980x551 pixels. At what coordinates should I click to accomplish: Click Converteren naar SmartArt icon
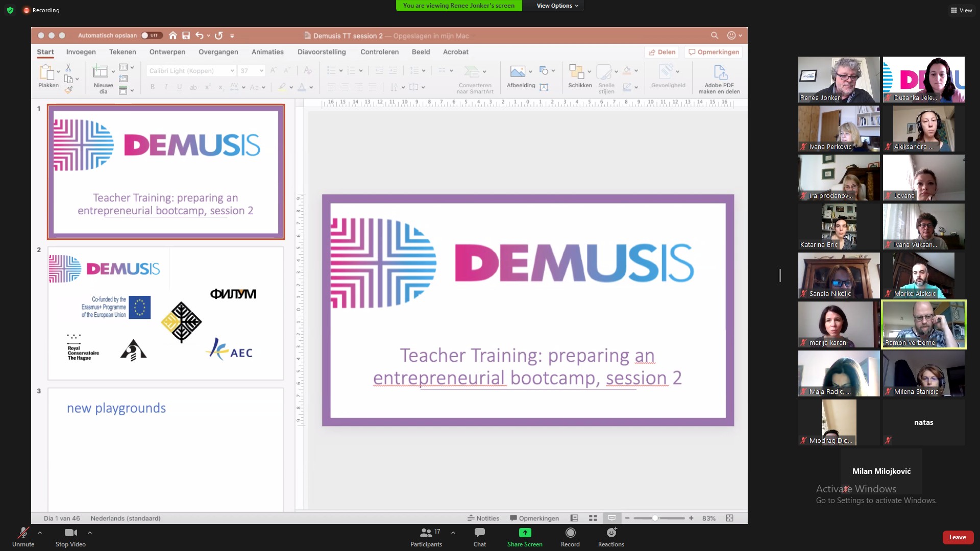click(472, 71)
